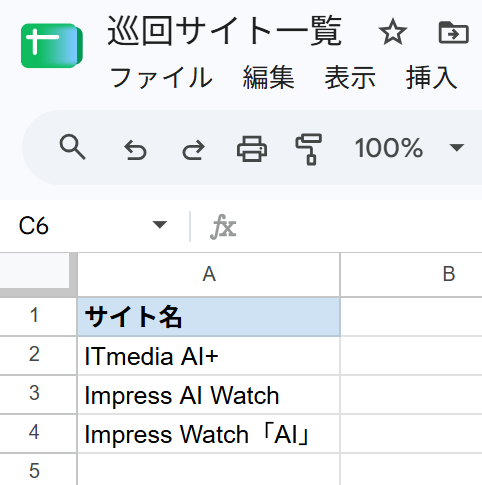Click the Google Sheets home logo
The image size is (482, 485).
pyautogui.click(x=52, y=46)
